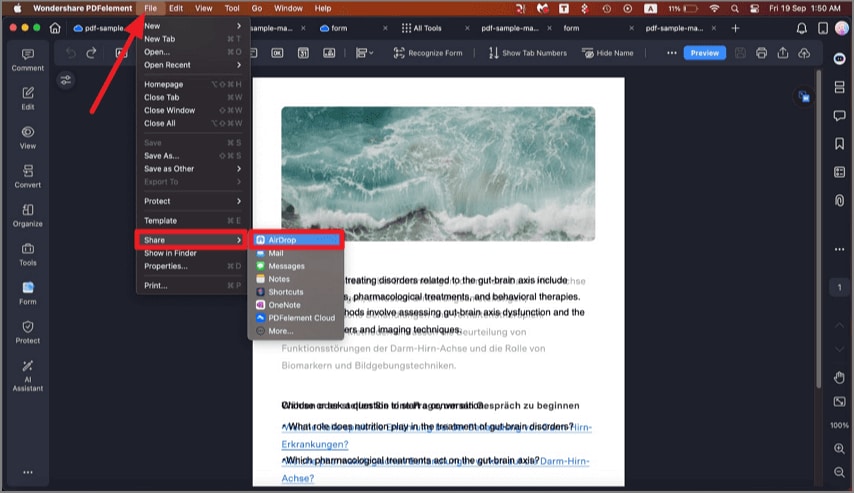Click the Share upload icon in toolbar

783,53
